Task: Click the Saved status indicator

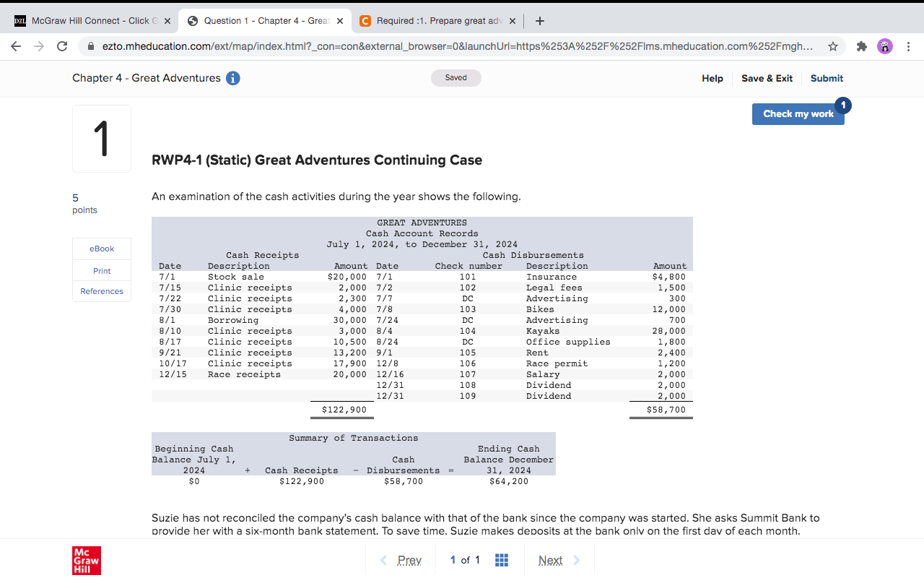Action: pyautogui.click(x=456, y=78)
